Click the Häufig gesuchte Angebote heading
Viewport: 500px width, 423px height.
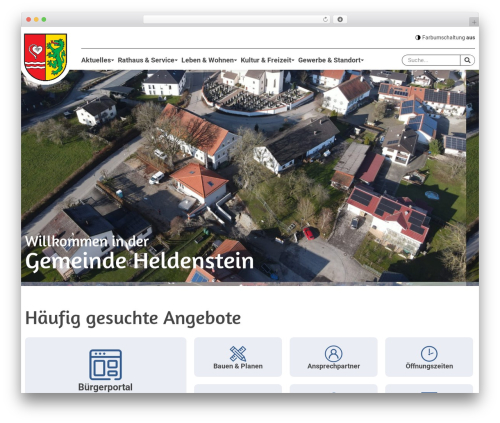point(133,318)
